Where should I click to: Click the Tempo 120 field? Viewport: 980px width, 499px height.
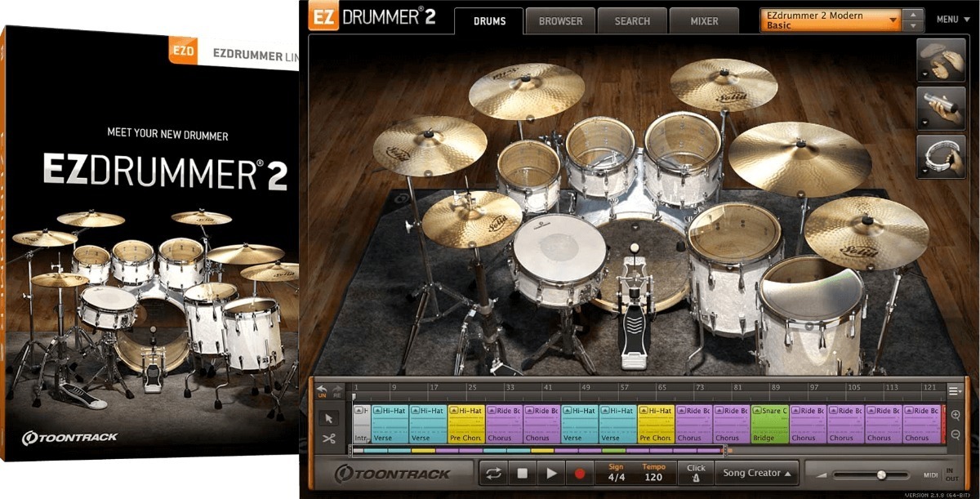[653, 473]
